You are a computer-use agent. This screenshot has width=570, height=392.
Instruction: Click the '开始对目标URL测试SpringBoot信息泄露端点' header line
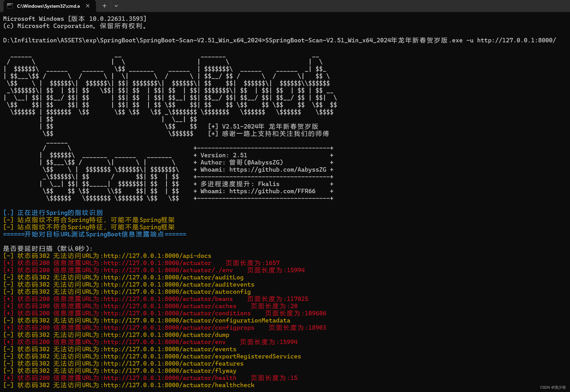coord(95,234)
